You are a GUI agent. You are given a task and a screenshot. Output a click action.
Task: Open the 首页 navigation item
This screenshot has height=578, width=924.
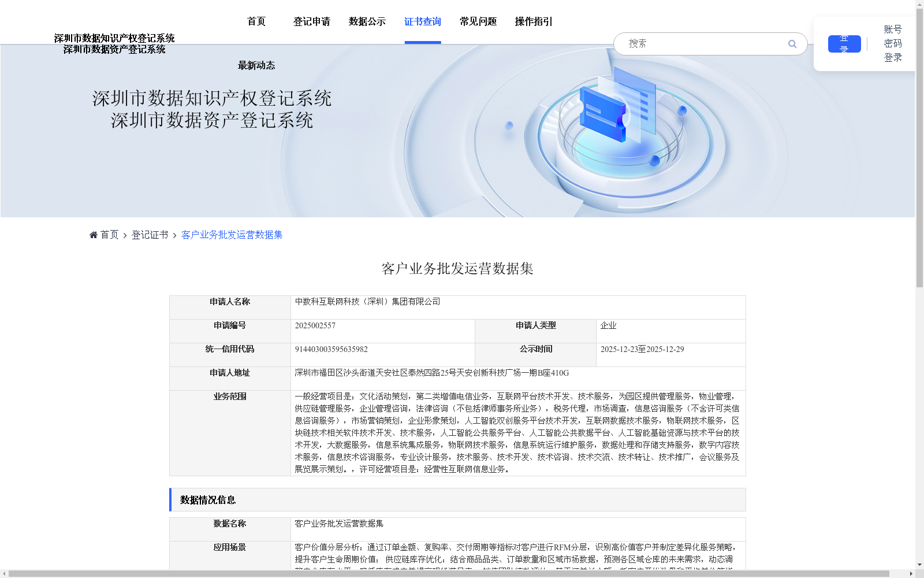[256, 21]
